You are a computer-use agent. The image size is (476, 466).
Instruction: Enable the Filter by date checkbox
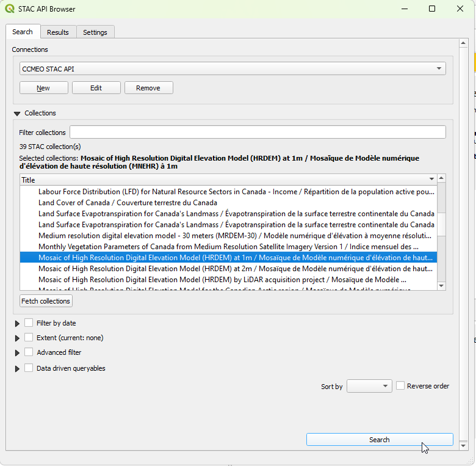29,323
